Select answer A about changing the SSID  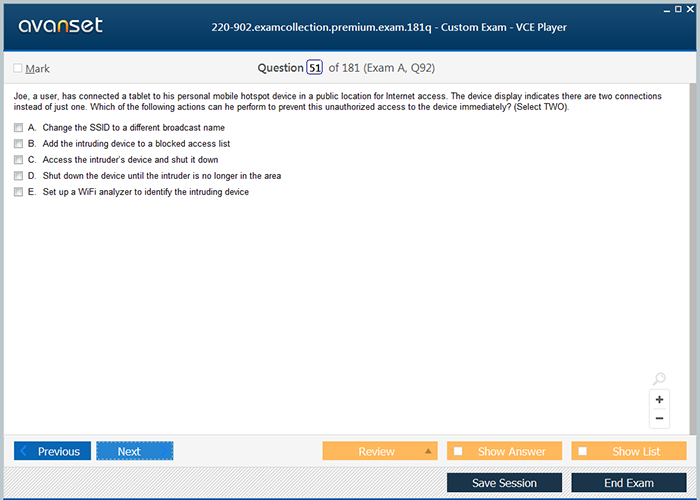[18, 128]
